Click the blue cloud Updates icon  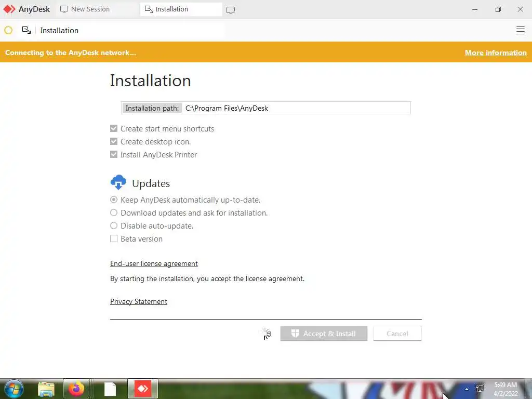tap(118, 182)
